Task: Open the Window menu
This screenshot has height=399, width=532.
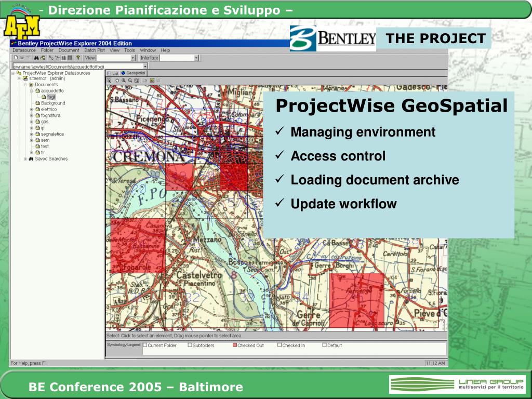Action: tap(148, 50)
